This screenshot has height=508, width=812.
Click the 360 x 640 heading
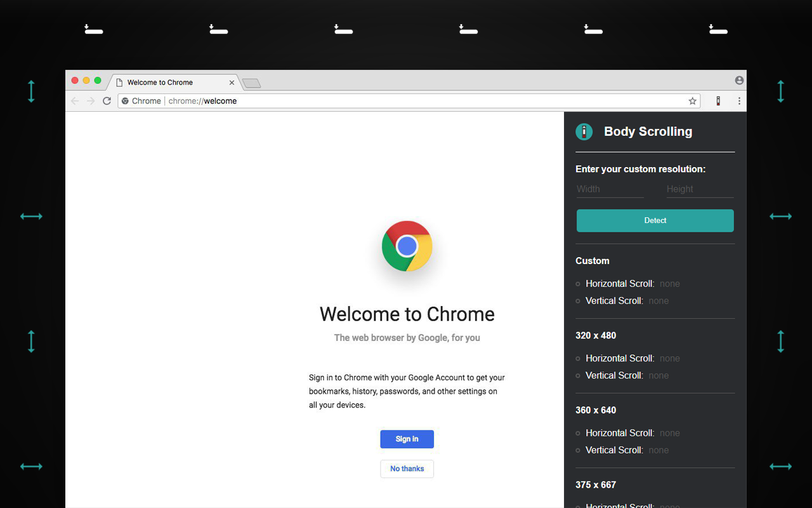coord(596,410)
